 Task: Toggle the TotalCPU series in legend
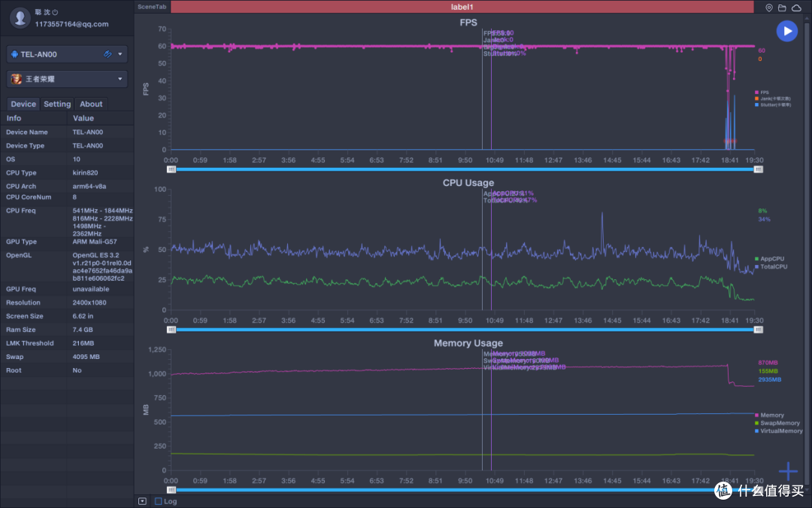[x=773, y=267]
